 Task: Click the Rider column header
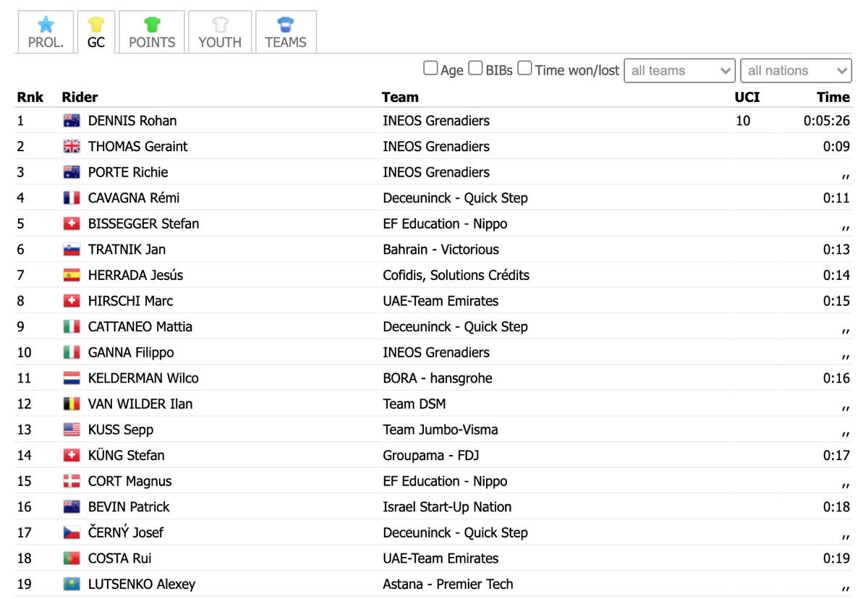coord(80,97)
